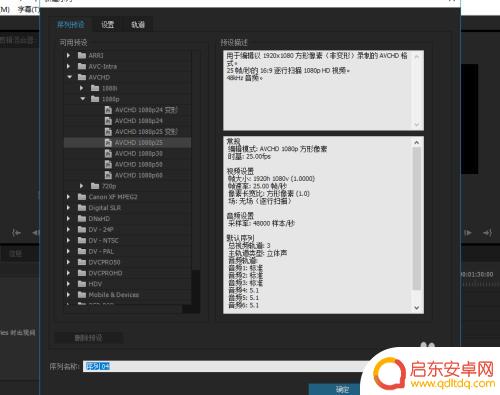Viewport: 500px width, 395px height.
Task: Click the AVC-Intra folder icon
Action: coord(82,66)
